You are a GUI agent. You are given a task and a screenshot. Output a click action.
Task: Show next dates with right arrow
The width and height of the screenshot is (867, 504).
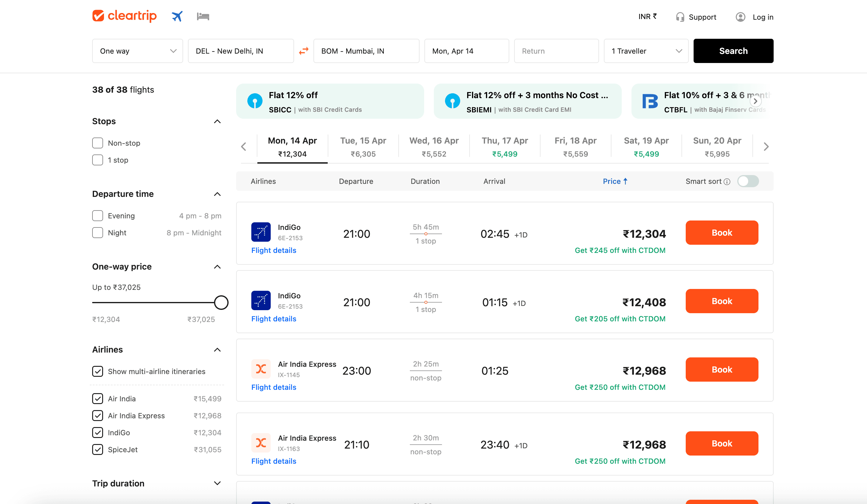coord(766,147)
